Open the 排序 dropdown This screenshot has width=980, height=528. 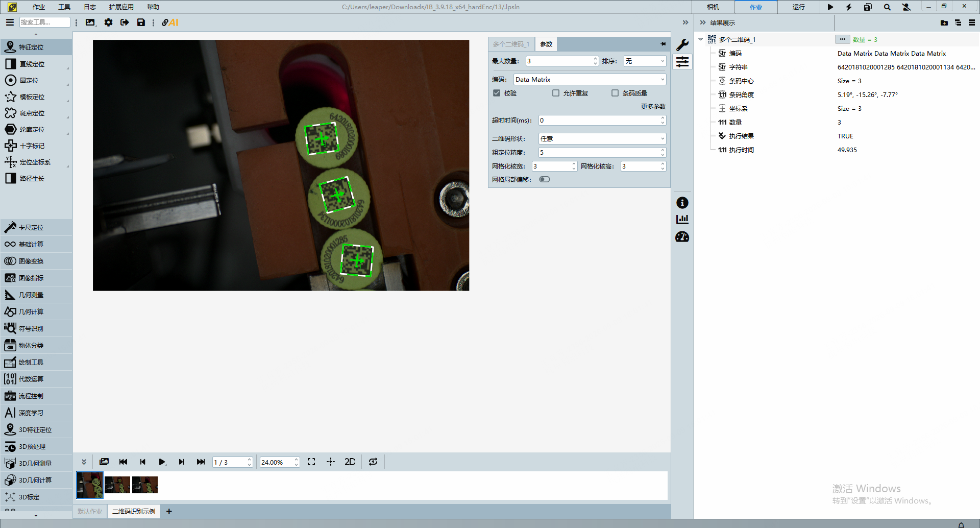(x=645, y=61)
